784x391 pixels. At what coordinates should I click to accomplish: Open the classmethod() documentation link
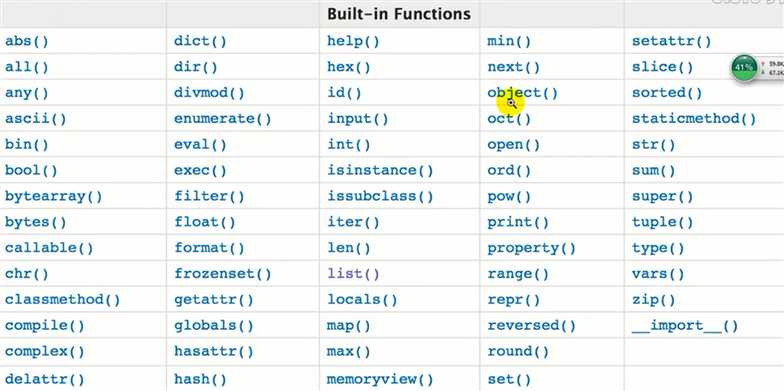tap(62, 300)
